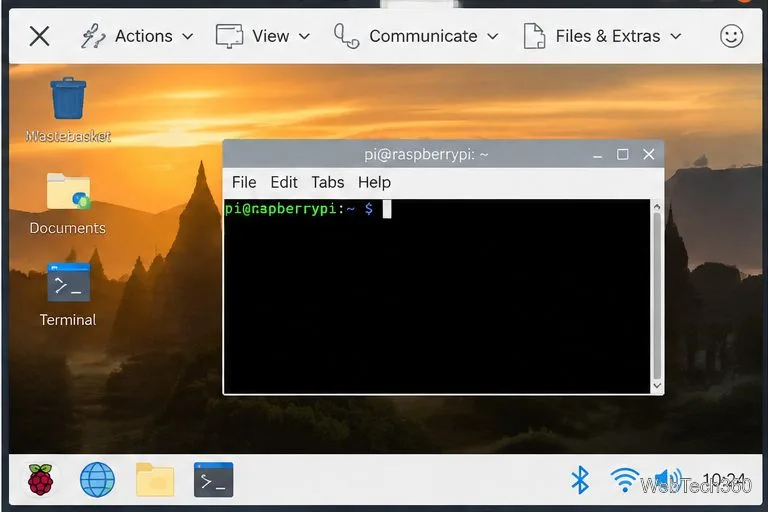Select the Terminal desktop shortcut
768x512 pixels.
[x=68, y=294]
